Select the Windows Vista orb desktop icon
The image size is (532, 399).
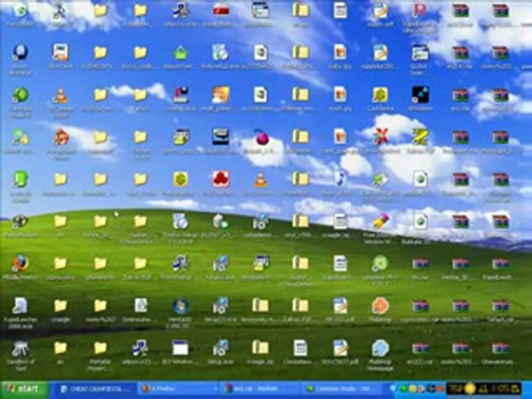tap(181, 306)
